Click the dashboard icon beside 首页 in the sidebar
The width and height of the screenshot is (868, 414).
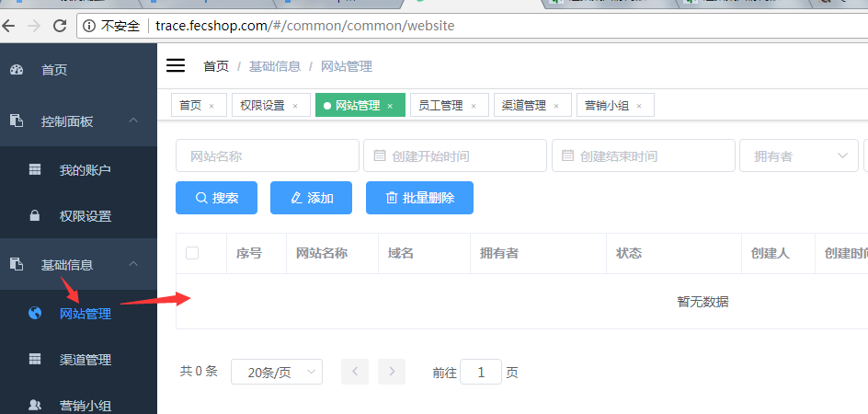pyautogui.click(x=17, y=69)
